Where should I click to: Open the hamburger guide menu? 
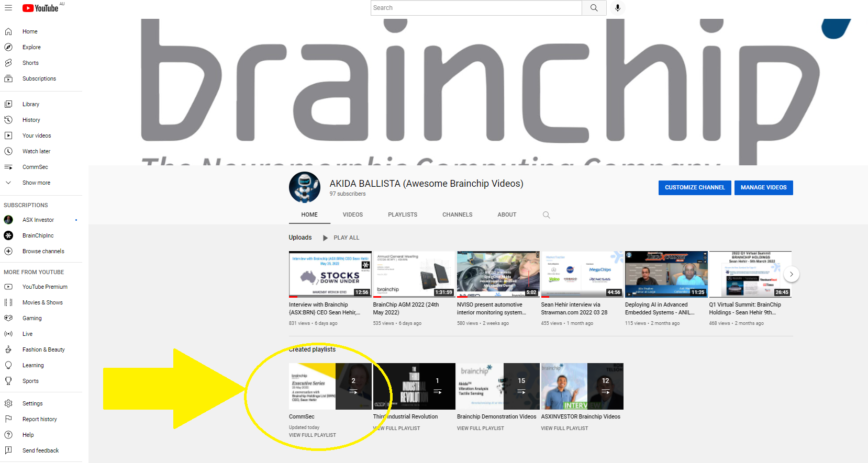pyautogui.click(x=8, y=8)
